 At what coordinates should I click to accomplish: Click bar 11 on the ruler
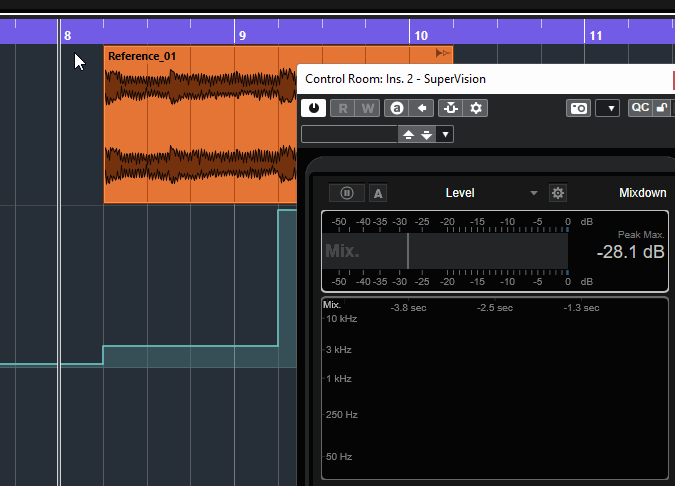tap(596, 36)
